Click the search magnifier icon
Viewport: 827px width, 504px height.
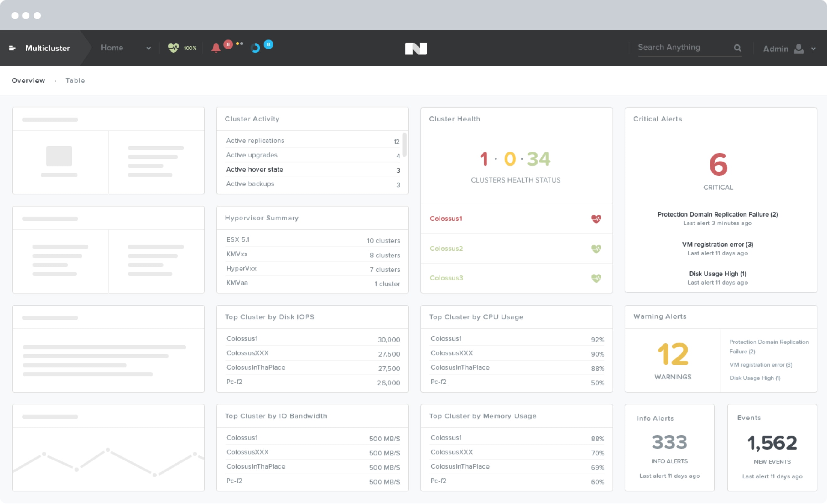[x=737, y=48]
